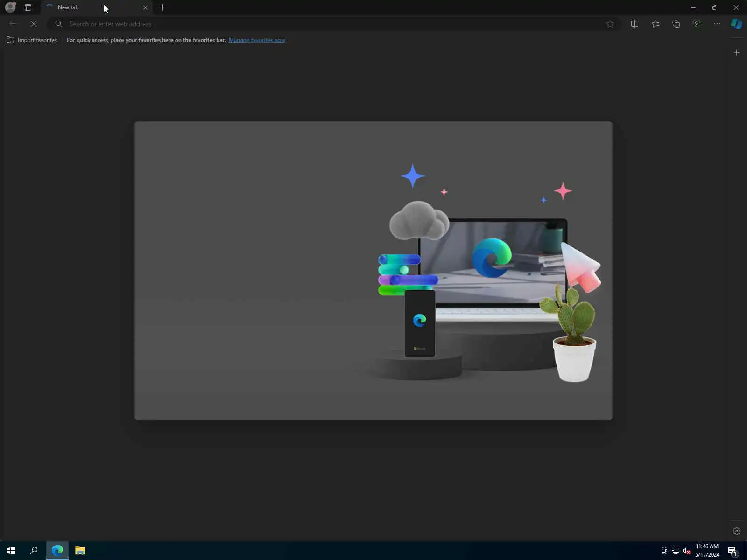Viewport: 747px width, 560px height.
Task: Open Settings and more menu
Action: click(x=717, y=24)
